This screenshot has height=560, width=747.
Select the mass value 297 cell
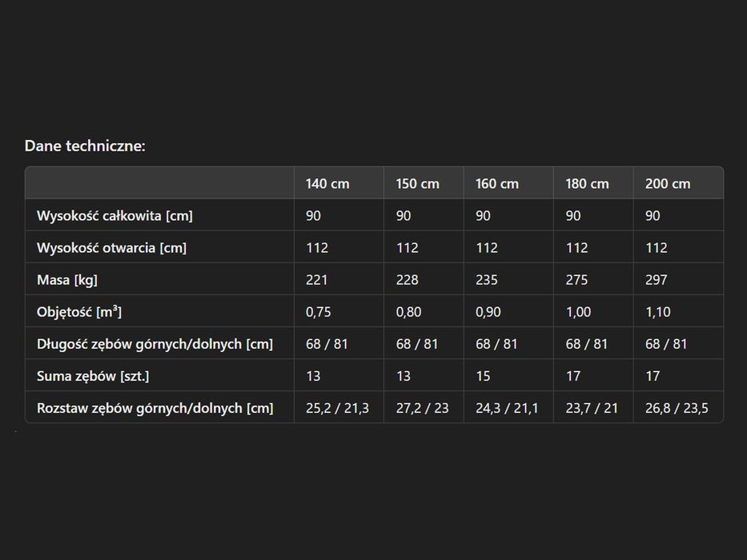678,279
